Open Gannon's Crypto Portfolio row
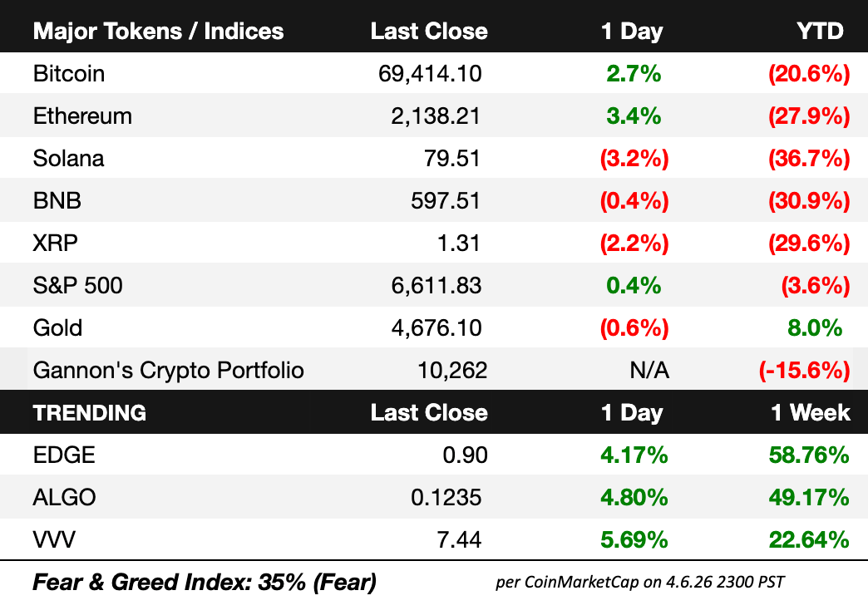Image resolution: width=868 pixels, height=615 pixels. (x=169, y=370)
